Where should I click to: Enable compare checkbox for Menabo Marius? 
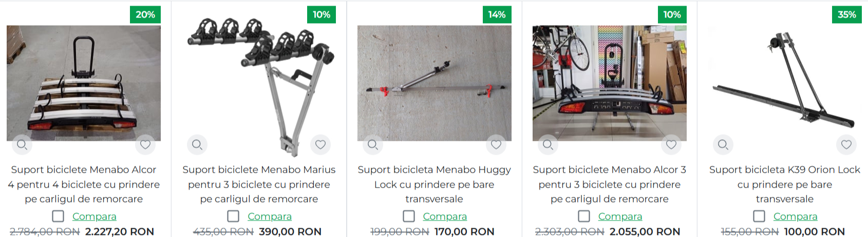[x=234, y=216]
